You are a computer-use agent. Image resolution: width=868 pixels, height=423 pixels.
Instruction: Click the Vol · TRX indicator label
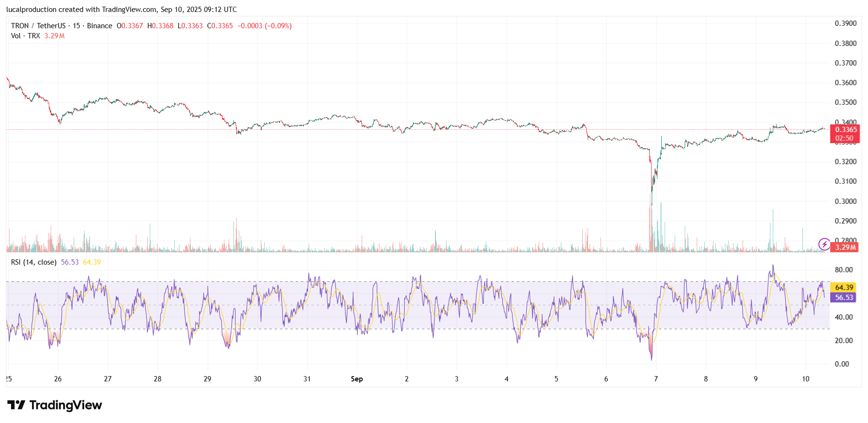(25, 36)
